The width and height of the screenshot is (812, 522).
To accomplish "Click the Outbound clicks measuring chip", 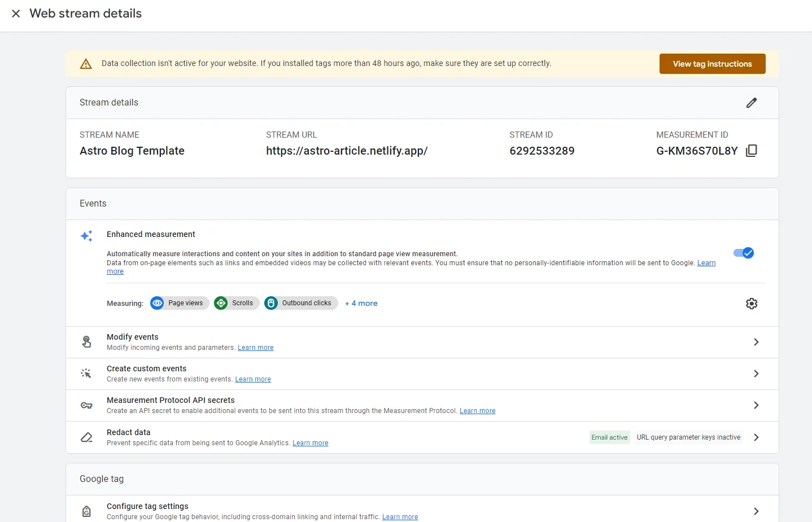I will [x=301, y=303].
